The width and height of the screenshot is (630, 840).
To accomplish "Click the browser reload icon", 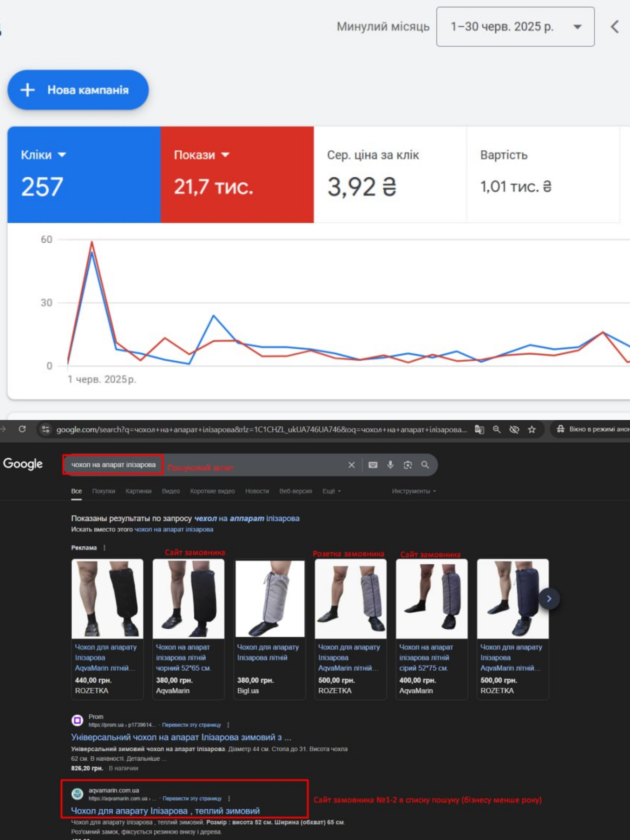I will 22,429.
